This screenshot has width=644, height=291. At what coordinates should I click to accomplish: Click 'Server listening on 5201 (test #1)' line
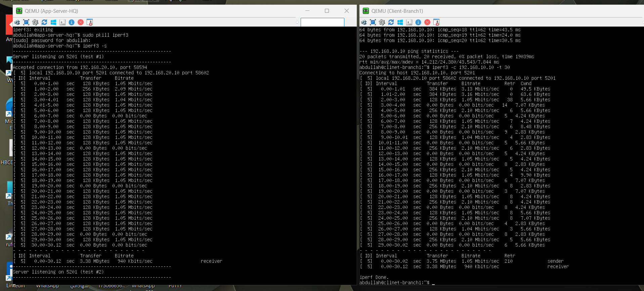point(58,57)
